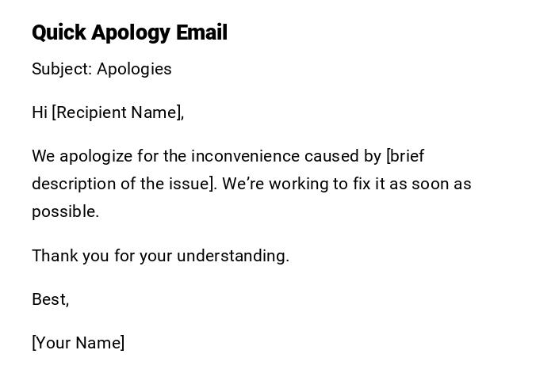
Task: Place the cursor on the word "possible."
Action: coord(65,211)
